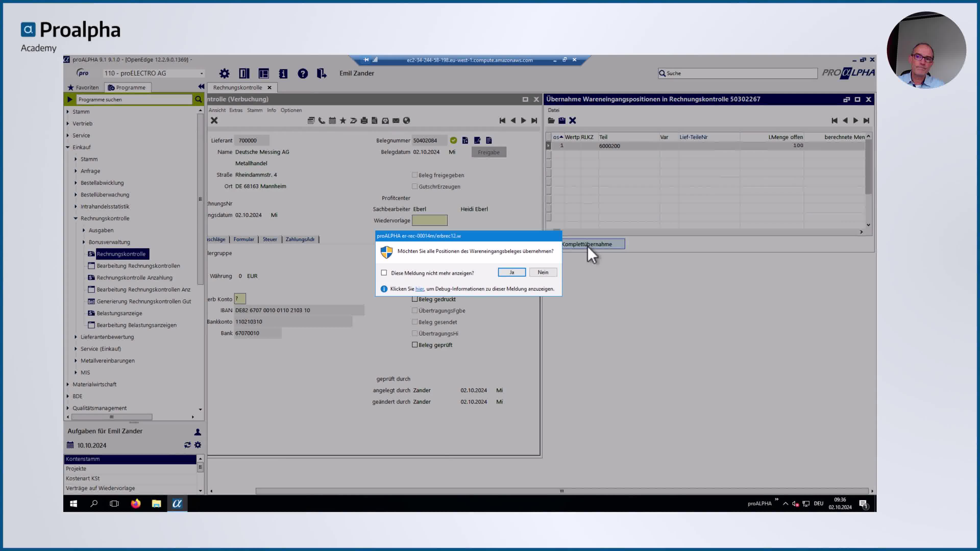Toggle the Beleg gesendet checkbox
Viewport: 980px width, 551px height.
(x=415, y=322)
